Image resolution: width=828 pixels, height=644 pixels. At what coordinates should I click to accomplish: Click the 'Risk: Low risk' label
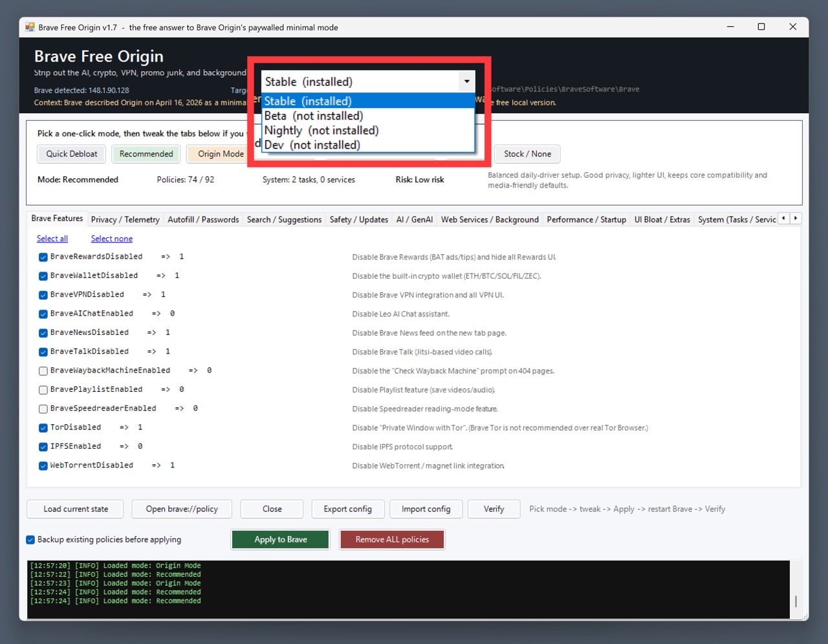click(420, 180)
